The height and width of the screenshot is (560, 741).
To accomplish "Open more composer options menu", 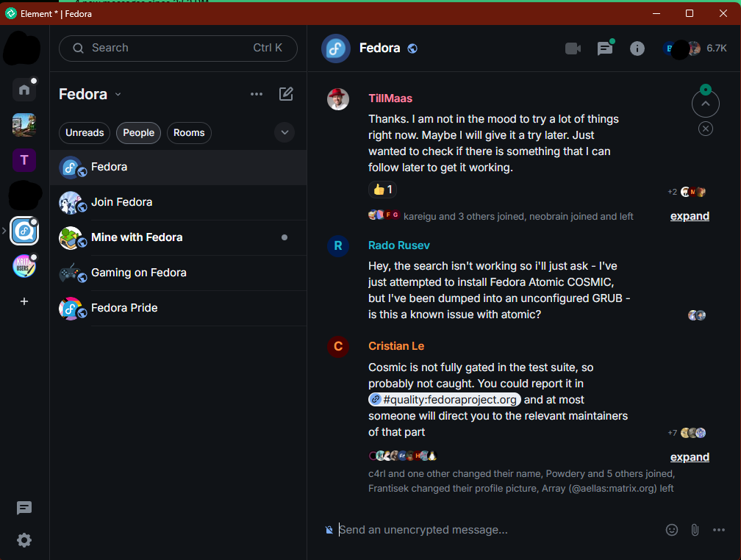I will 719,530.
